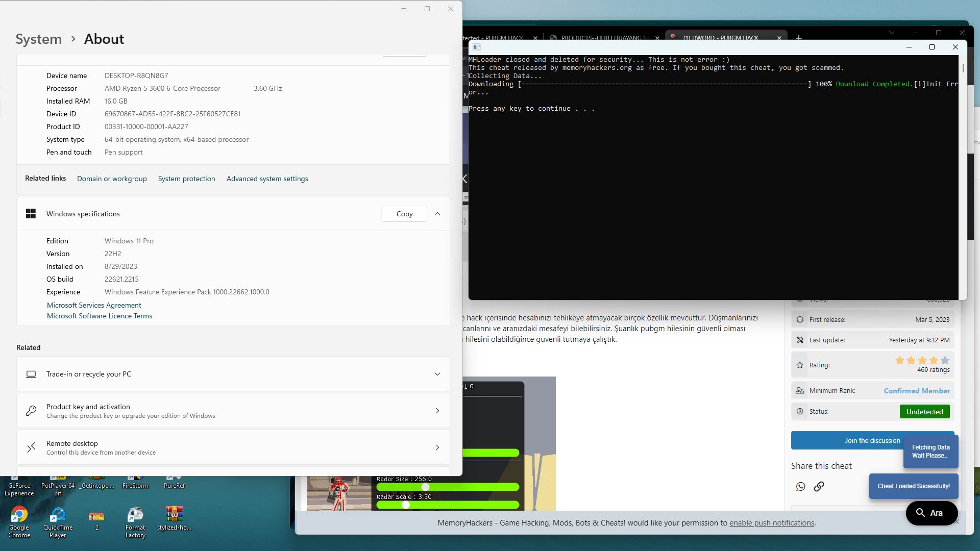980x551 pixels.
Task: Click the new tab plus button in browser
Action: (x=799, y=38)
